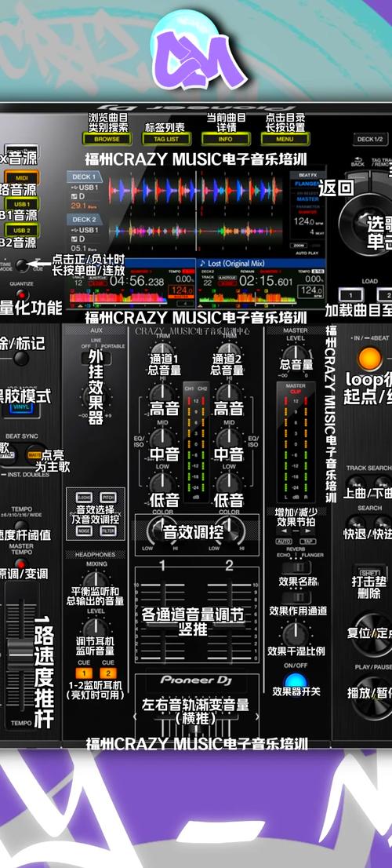392x868 pixels.
Task: Select the ECHO sound color FX button
Action: coord(84,497)
